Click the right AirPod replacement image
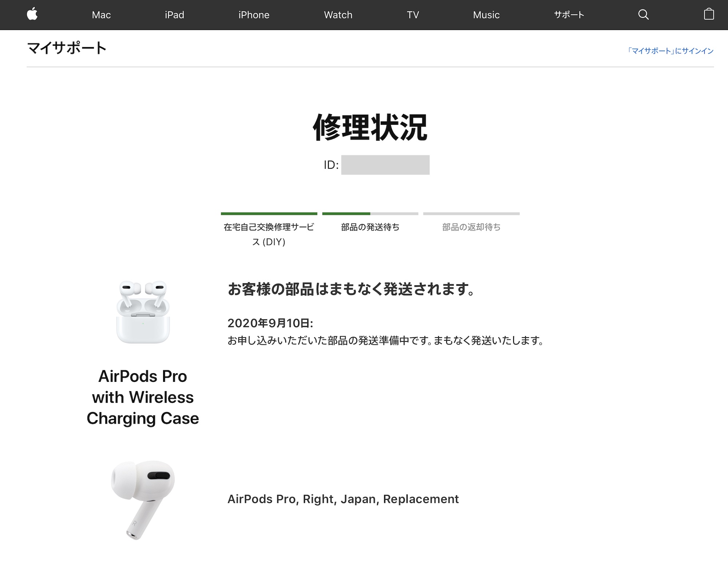728x583 pixels. [143, 499]
